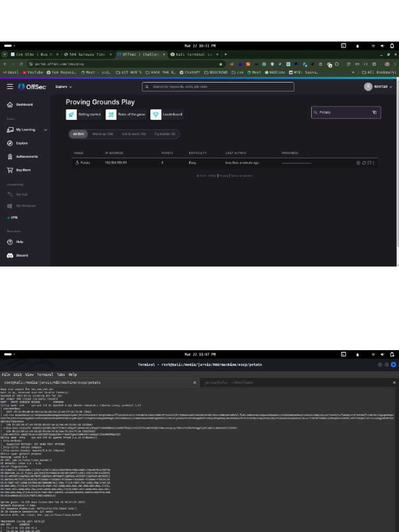Click the 'Rules of the game' button

(125, 114)
